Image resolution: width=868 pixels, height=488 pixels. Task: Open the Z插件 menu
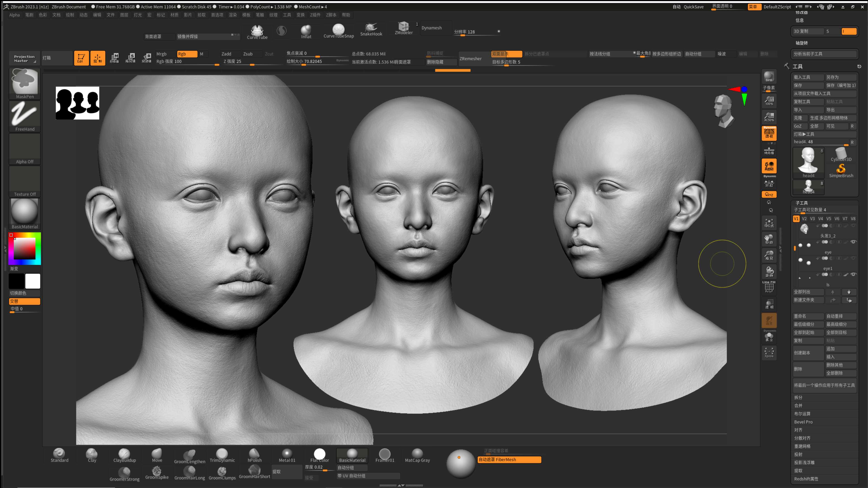click(x=315, y=15)
